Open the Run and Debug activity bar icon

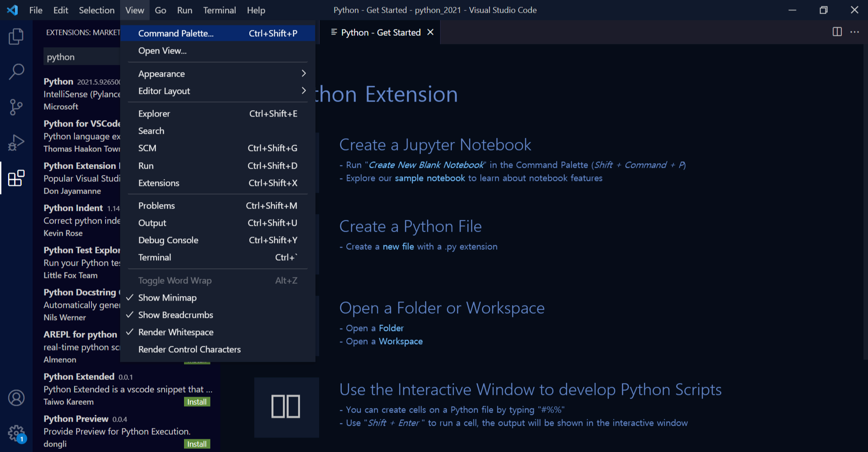pos(16,142)
